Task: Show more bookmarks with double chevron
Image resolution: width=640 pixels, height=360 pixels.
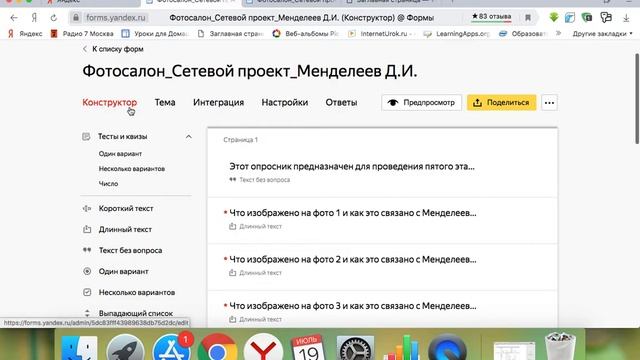Action: 558,33
